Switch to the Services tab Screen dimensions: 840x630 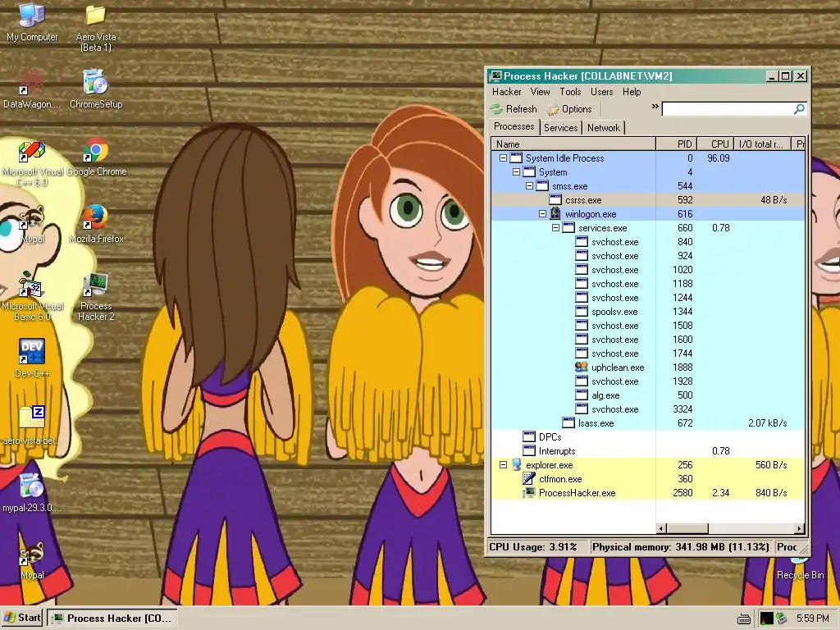[561, 127]
